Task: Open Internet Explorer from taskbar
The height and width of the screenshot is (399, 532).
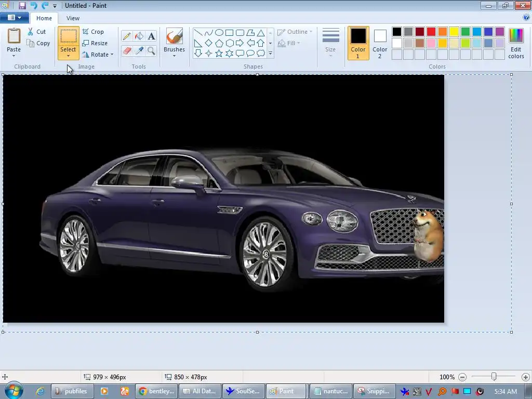Action: [40, 391]
